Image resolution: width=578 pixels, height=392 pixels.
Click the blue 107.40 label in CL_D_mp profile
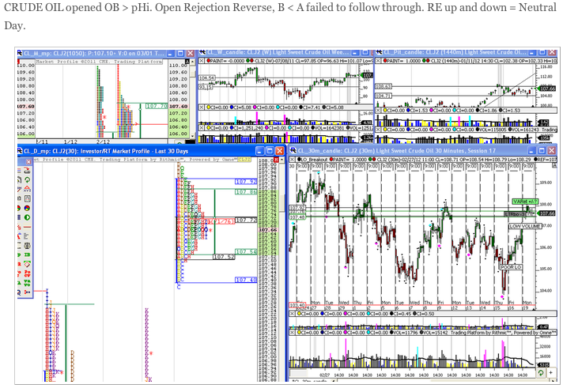(x=246, y=280)
